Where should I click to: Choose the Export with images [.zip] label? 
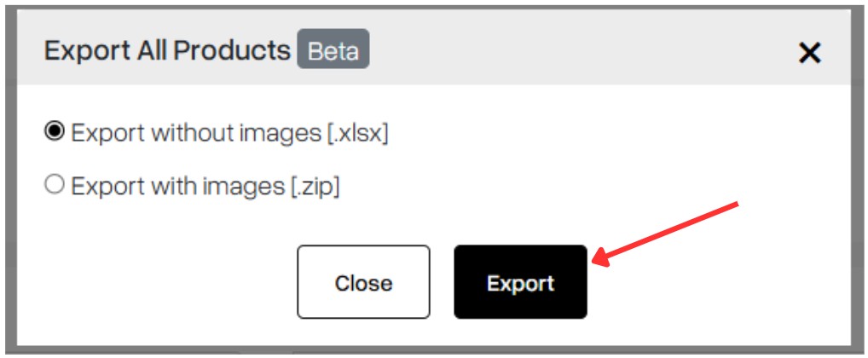coord(205,187)
